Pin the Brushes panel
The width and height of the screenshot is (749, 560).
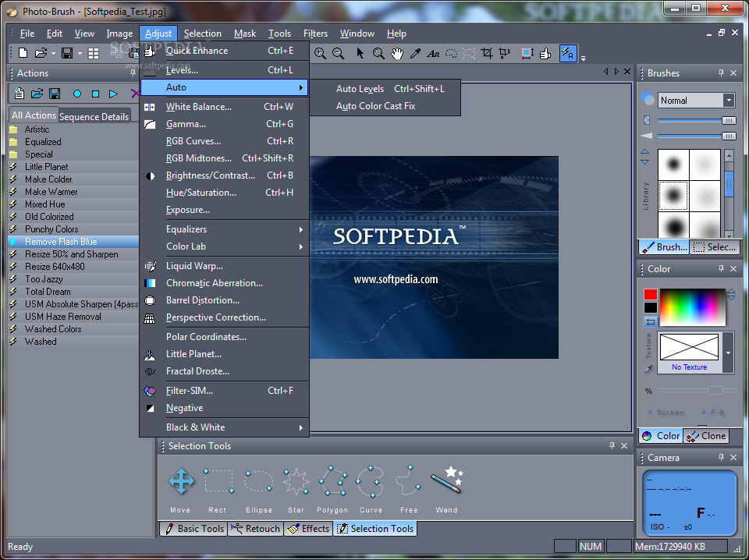(721, 73)
